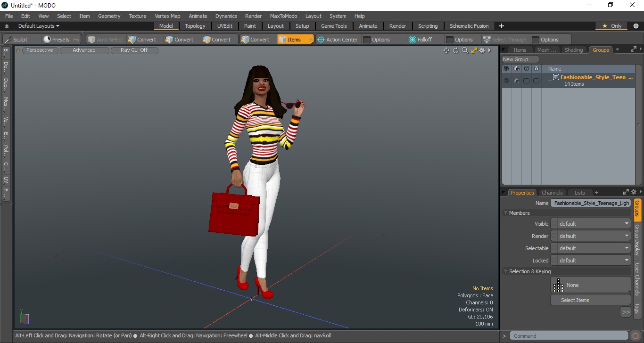The image size is (644, 343).
Task: Click the render camera column header icon
Action: point(517,69)
